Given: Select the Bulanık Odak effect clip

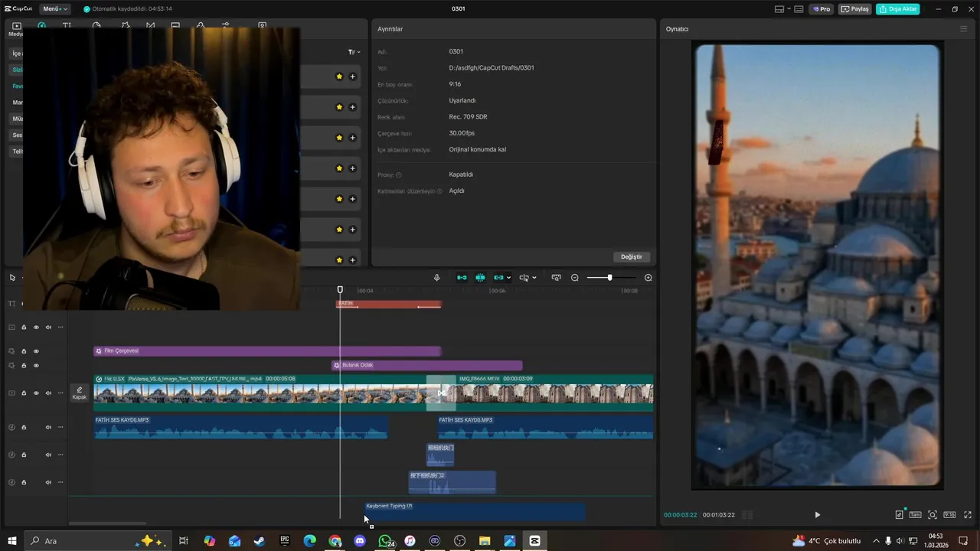Looking at the screenshot, I should 427,366.
